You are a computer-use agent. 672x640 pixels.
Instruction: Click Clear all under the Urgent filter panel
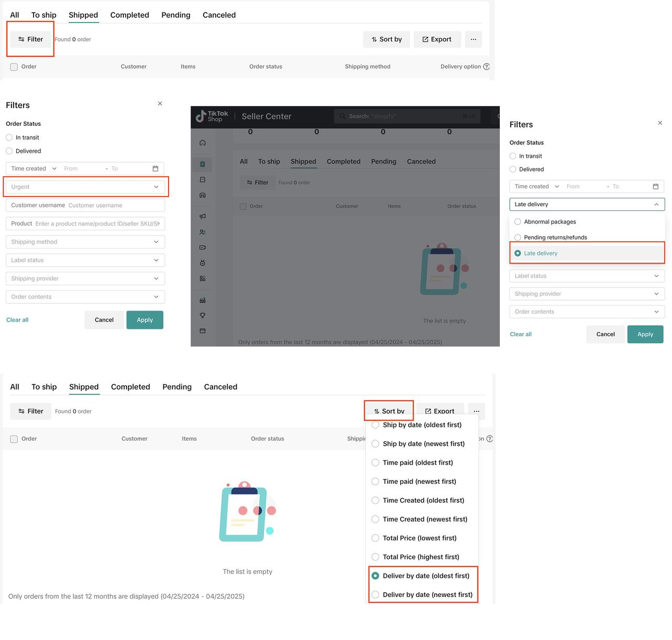[17, 320]
